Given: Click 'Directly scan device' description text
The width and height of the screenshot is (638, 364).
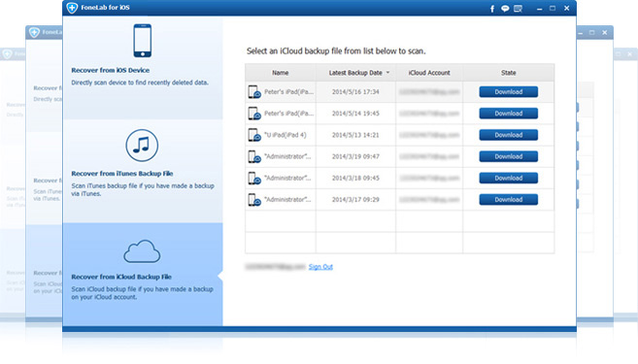Looking at the screenshot, I should (140, 83).
